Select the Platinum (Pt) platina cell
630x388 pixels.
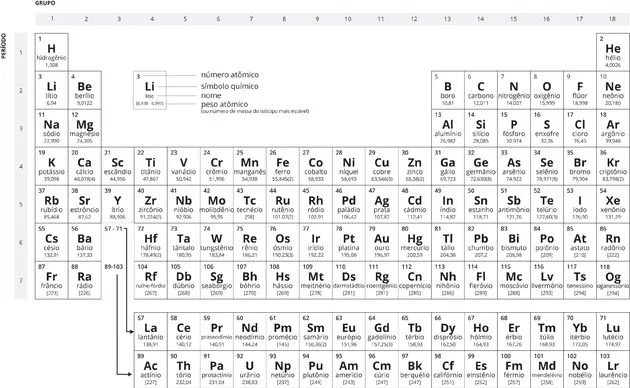[349, 243]
